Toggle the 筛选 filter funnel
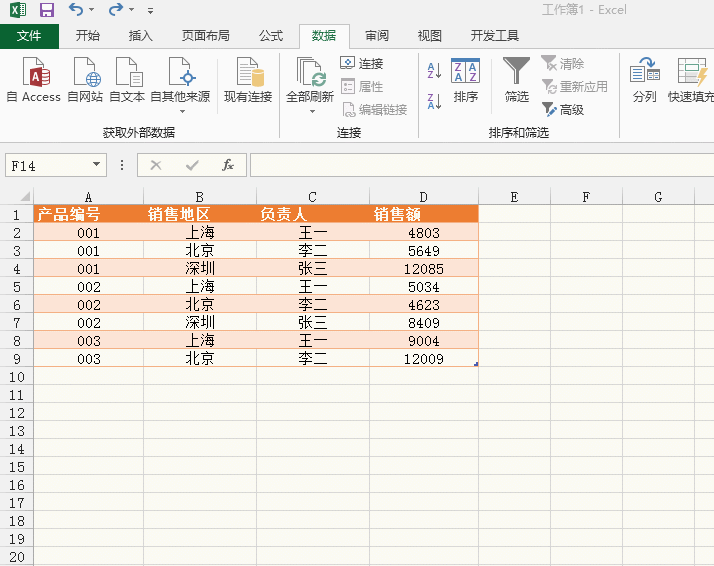 click(x=516, y=80)
